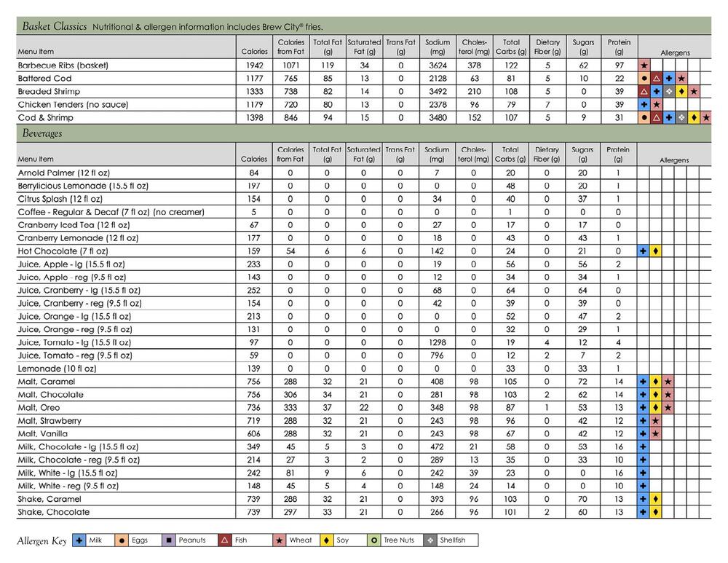
Task: Click the Soy diamond icon in Allergen Key
Action: pyautogui.click(x=325, y=540)
